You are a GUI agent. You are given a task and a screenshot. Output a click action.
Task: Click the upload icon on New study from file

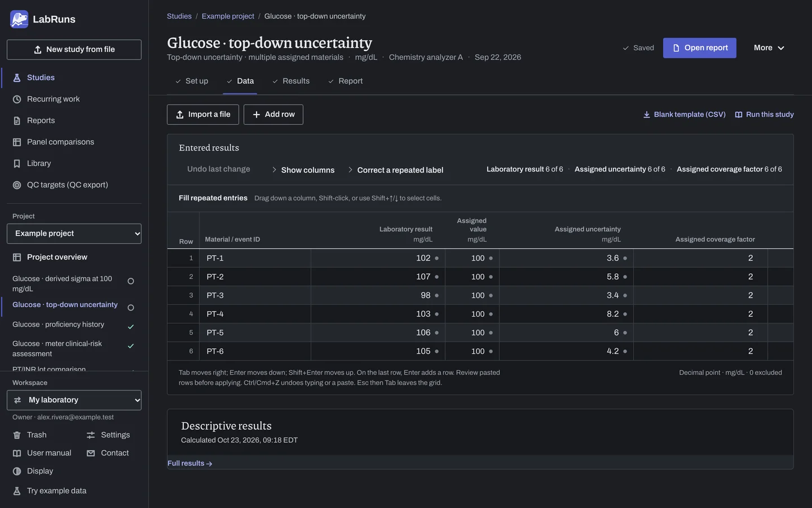point(38,50)
